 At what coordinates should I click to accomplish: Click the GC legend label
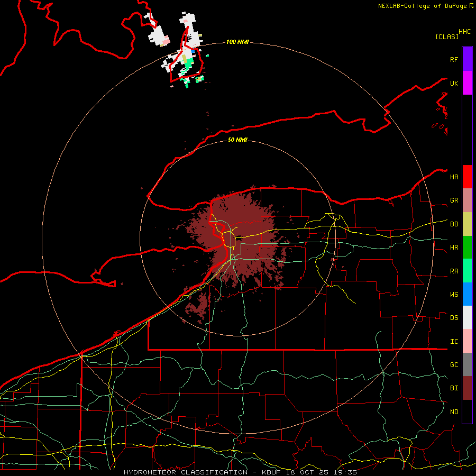tap(454, 365)
